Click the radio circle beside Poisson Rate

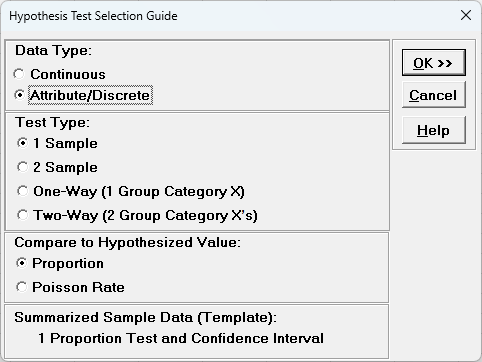(22, 287)
